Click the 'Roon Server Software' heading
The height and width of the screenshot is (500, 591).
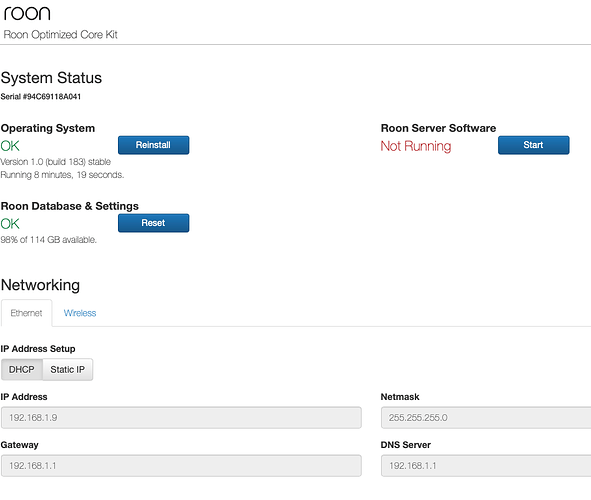point(438,128)
